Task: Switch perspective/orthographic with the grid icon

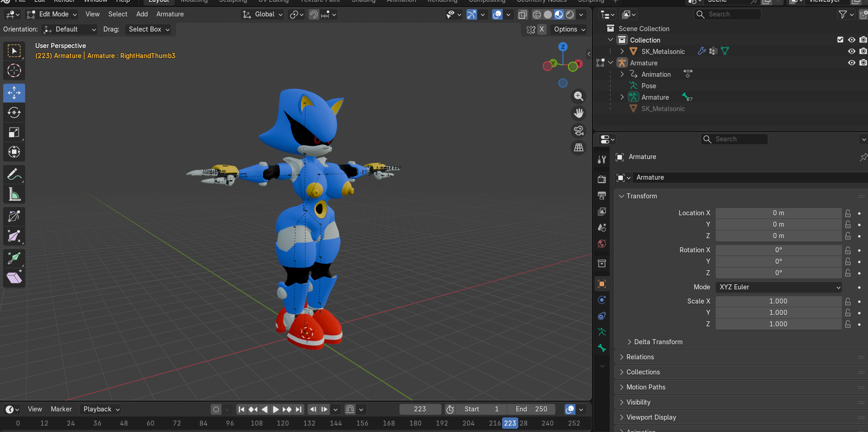Action: coord(579,147)
